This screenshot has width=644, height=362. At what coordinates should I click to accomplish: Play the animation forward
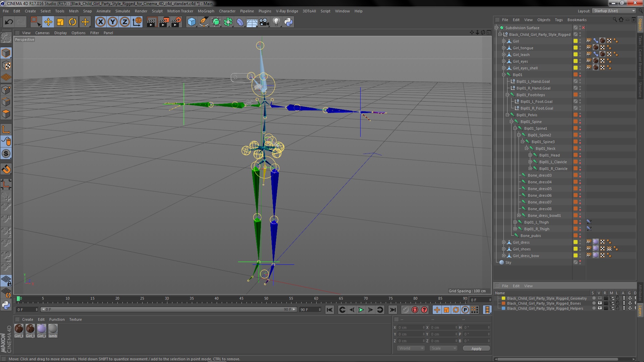[x=361, y=310]
